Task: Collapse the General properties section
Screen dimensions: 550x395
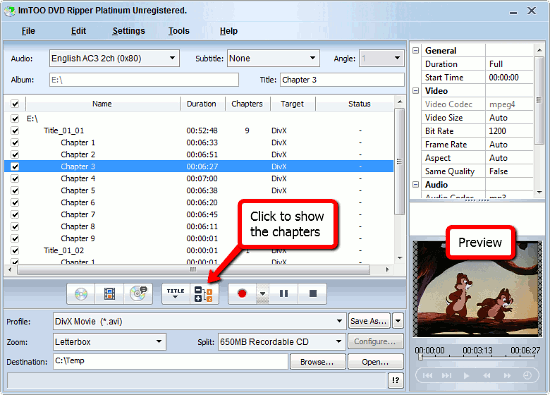Action: click(x=416, y=51)
